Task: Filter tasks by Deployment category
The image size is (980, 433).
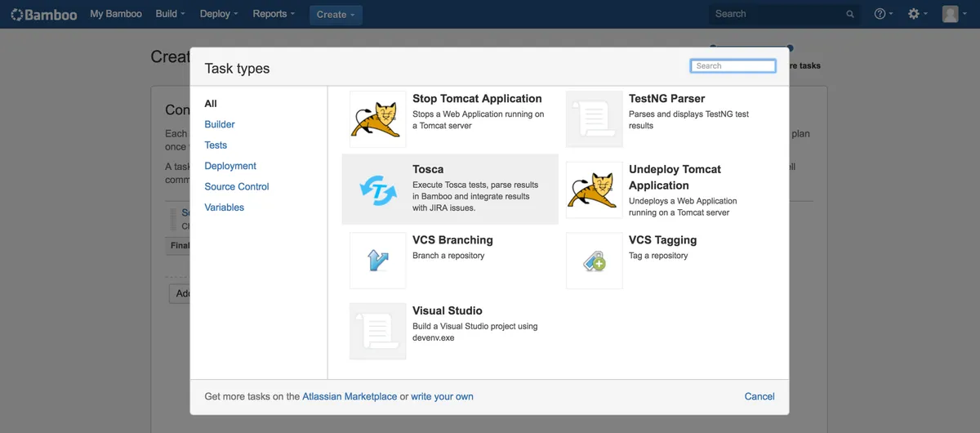Action: pyautogui.click(x=230, y=166)
